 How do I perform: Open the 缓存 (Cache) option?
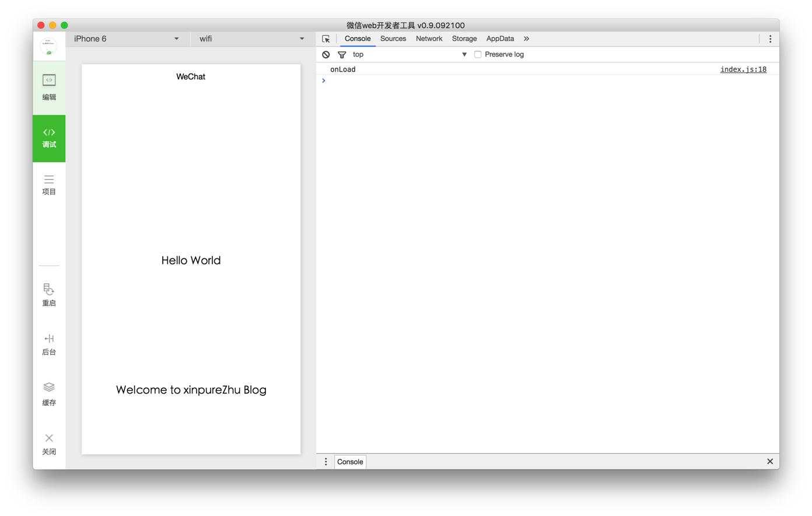[49, 394]
